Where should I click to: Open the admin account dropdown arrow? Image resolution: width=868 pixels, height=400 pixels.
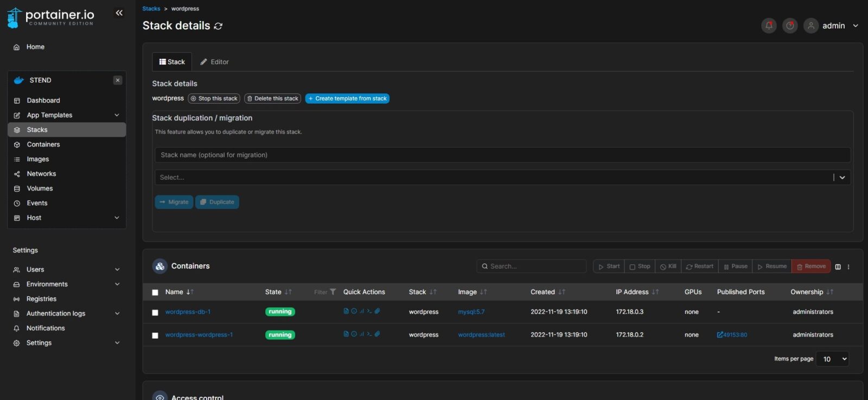point(856,26)
